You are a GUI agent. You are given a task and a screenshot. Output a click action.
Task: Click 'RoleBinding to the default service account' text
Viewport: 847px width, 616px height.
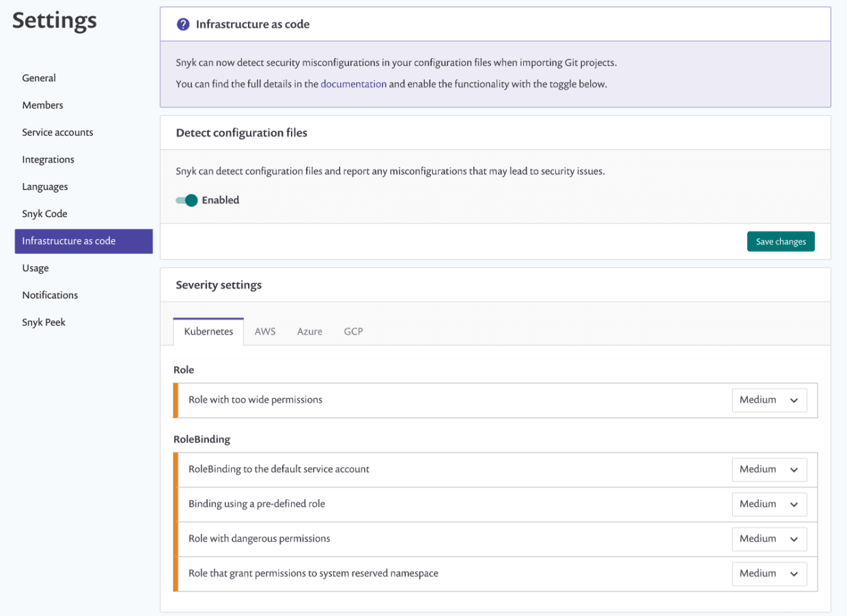[x=279, y=469]
